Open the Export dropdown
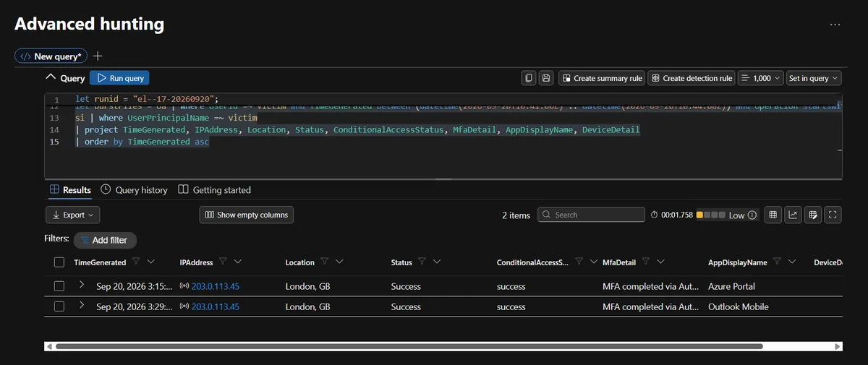Image resolution: width=868 pixels, height=365 pixels. [x=72, y=215]
